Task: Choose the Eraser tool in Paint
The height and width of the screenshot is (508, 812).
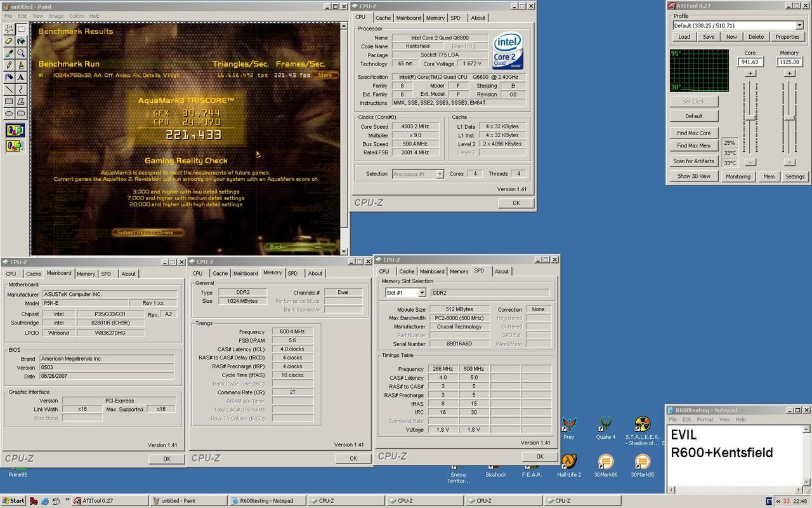Action: 9,41
